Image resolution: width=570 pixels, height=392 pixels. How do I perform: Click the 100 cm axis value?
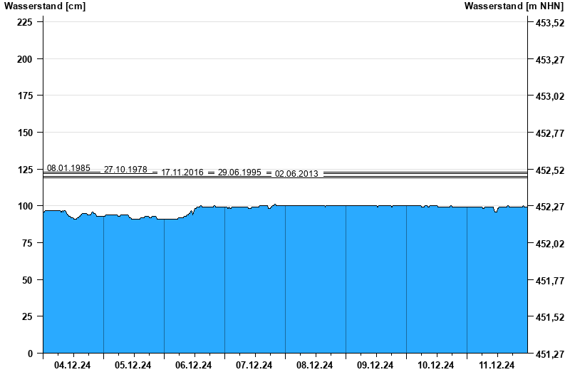(x=25, y=207)
